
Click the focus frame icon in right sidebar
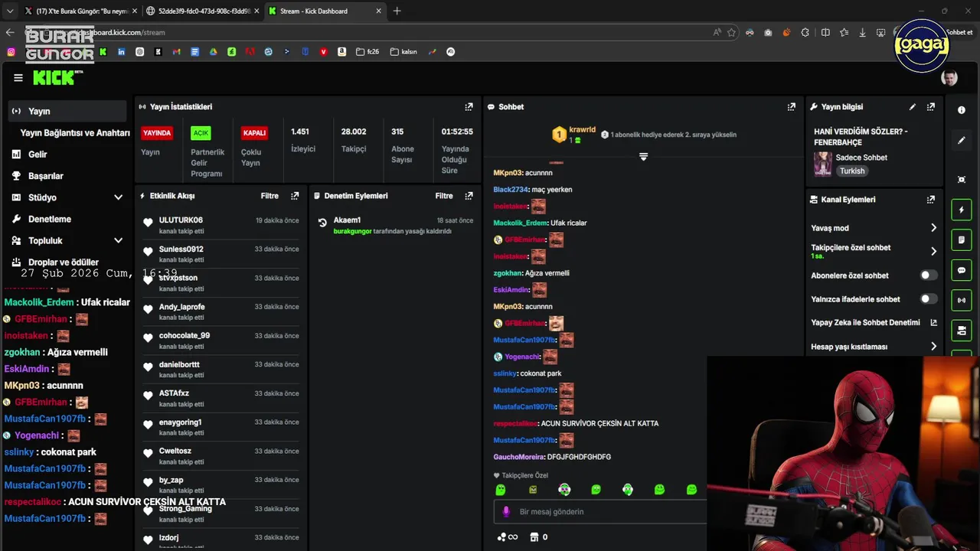(962, 179)
